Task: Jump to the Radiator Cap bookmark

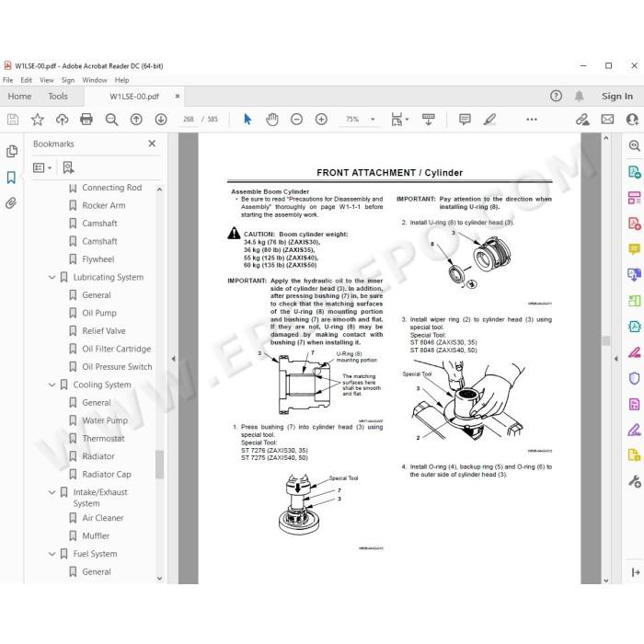Action: (107, 475)
